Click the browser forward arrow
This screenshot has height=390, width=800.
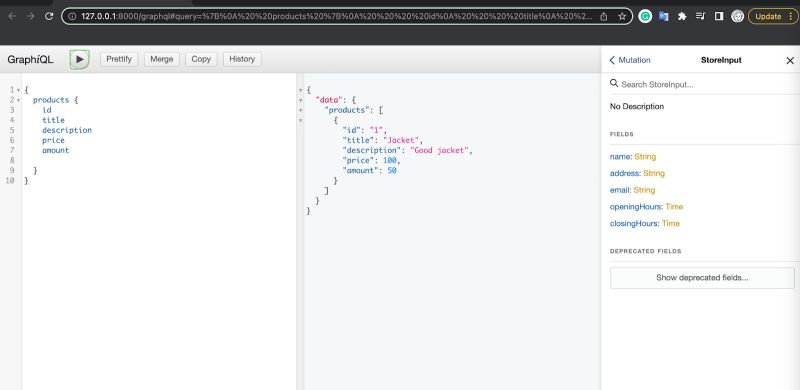click(31, 16)
